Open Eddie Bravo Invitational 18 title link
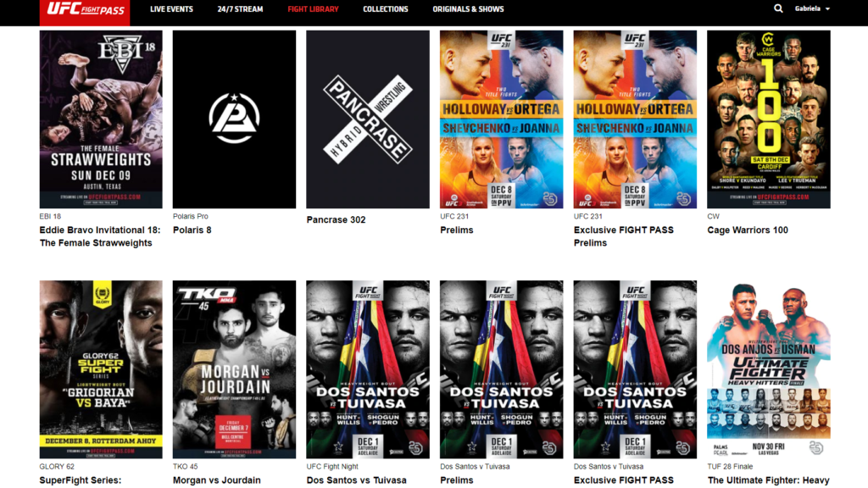The height and width of the screenshot is (488, 868). (100, 236)
